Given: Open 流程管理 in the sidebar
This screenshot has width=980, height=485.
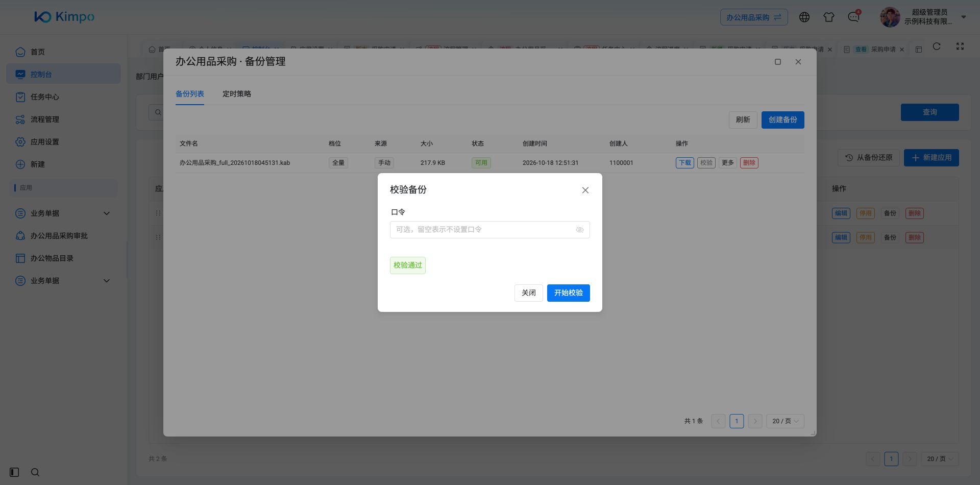Looking at the screenshot, I should click(x=63, y=119).
